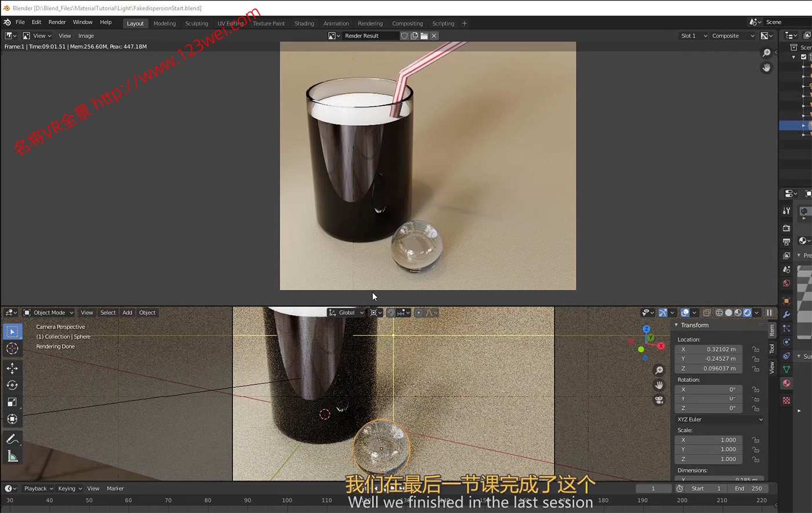This screenshot has width=812, height=513.
Task: Select the Move tool in the viewport toolbar
Action: tap(12, 368)
